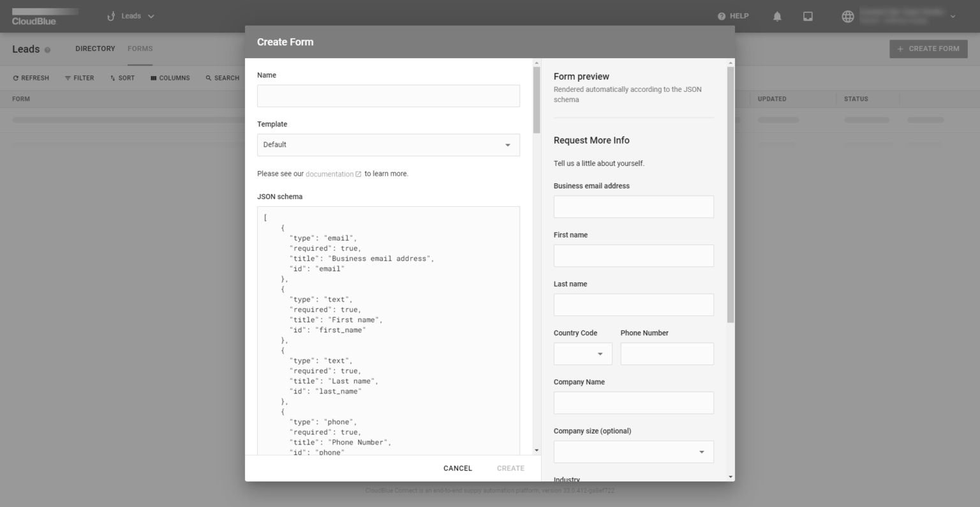Open the inbox tray icon
This screenshot has height=507, width=980.
[x=808, y=17]
